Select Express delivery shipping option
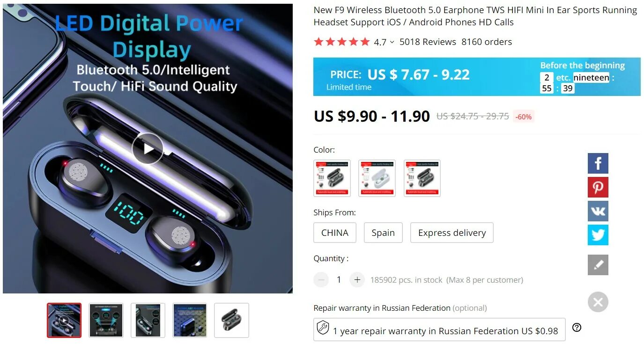The height and width of the screenshot is (344, 644). pyautogui.click(x=452, y=233)
